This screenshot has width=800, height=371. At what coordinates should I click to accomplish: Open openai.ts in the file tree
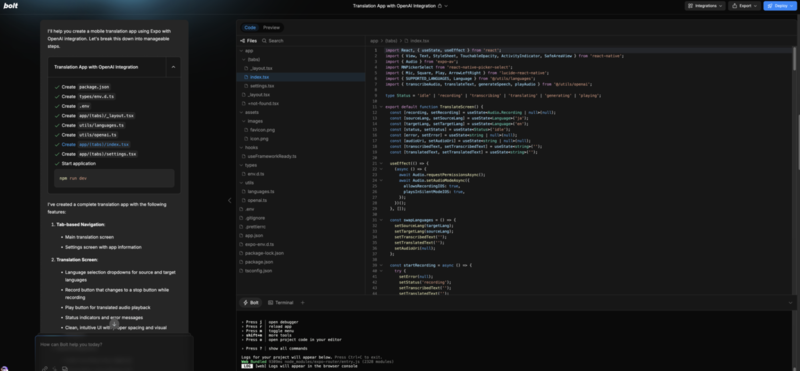[x=301, y=201]
